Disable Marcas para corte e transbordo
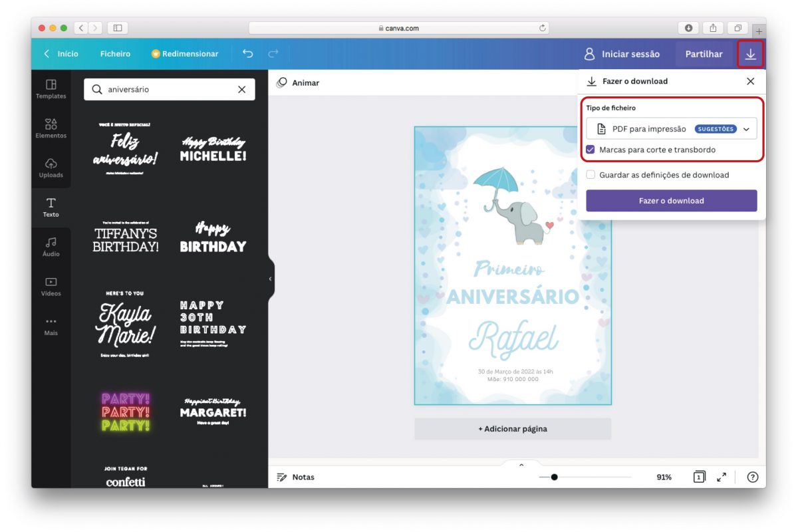Image resolution: width=798 pixels, height=532 pixels. [591, 150]
